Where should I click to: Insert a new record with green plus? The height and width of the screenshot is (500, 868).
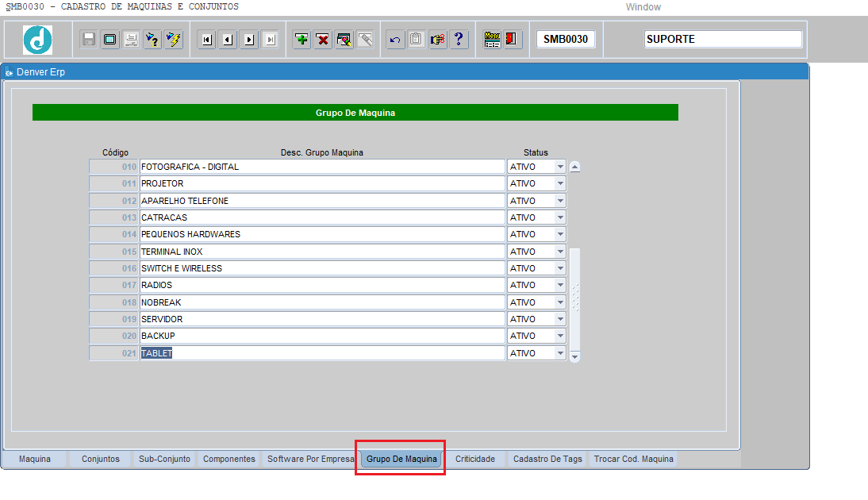click(301, 40)
